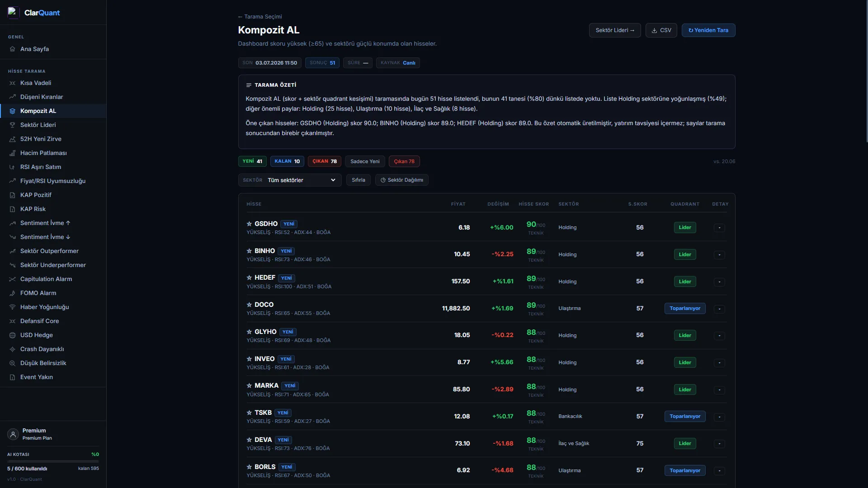This screenshot has width=868, height=488.
Task: Expand detail for BINHO row
Action: [719, 255]
